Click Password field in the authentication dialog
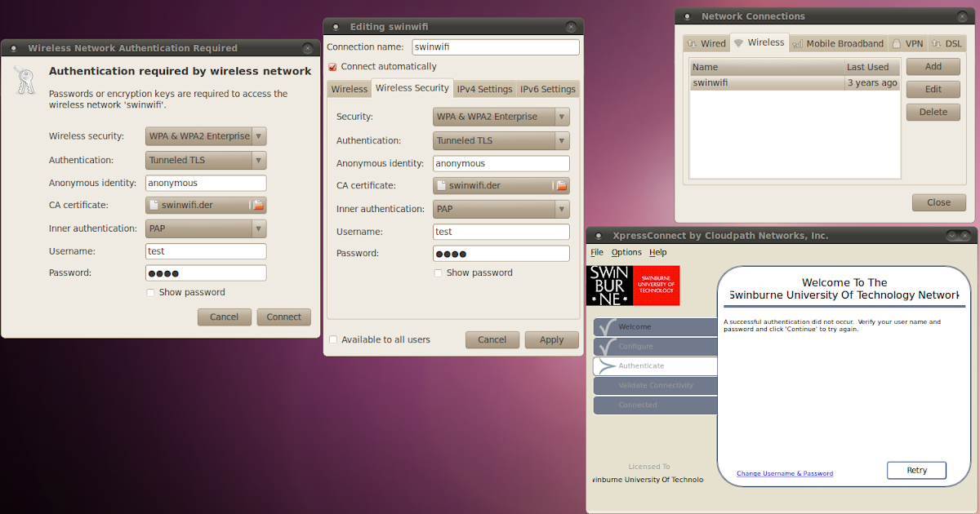This screenshot has width=980, height=514. 206,273
